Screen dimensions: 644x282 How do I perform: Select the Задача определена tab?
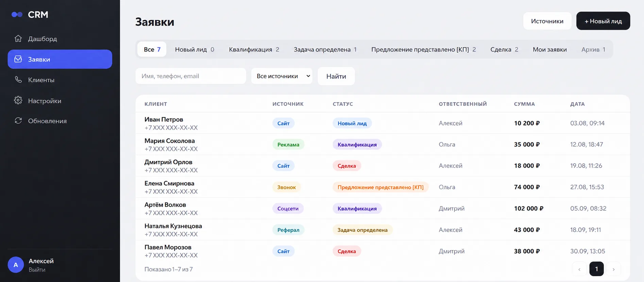tap(325, 49)
